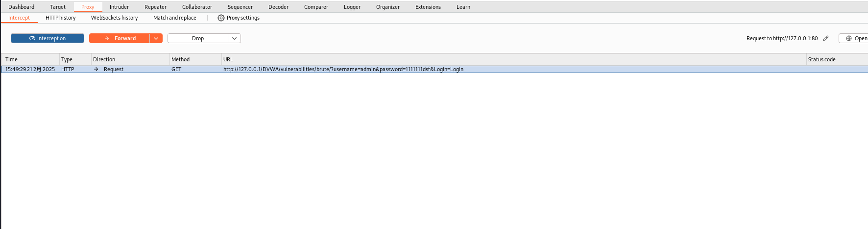Select the Comparer tab
This screenshot has width=868, height=229.
[x=316, y=7]
